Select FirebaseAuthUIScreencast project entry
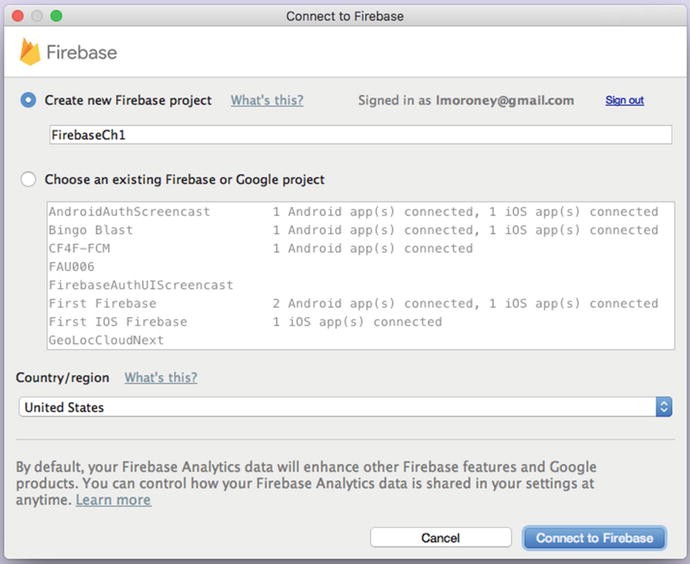 coord(140,285)
